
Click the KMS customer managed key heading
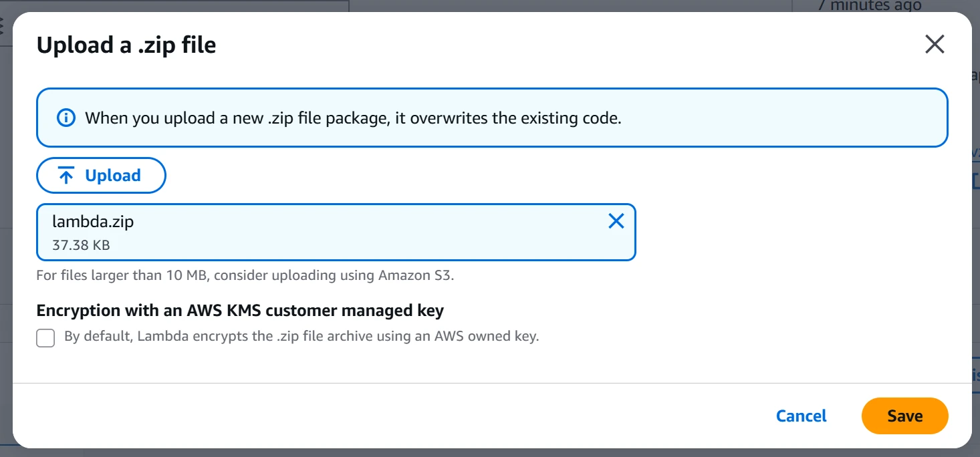coord(240,311)
